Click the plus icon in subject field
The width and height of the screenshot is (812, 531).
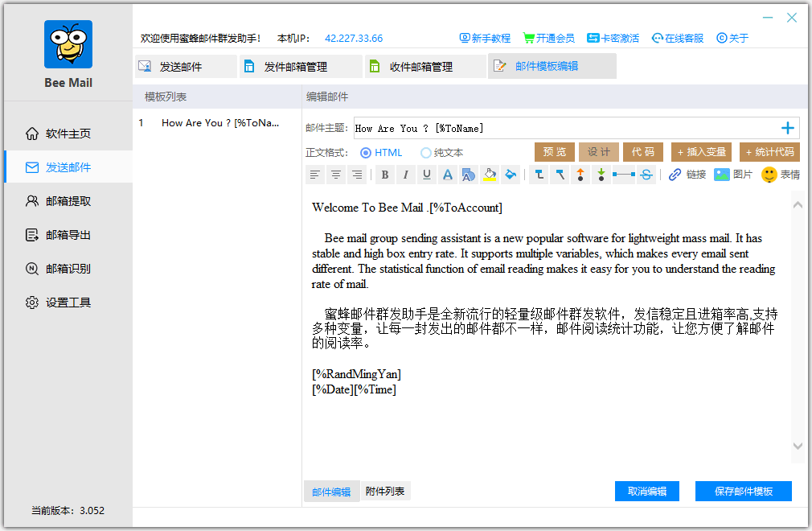(788, 128)
